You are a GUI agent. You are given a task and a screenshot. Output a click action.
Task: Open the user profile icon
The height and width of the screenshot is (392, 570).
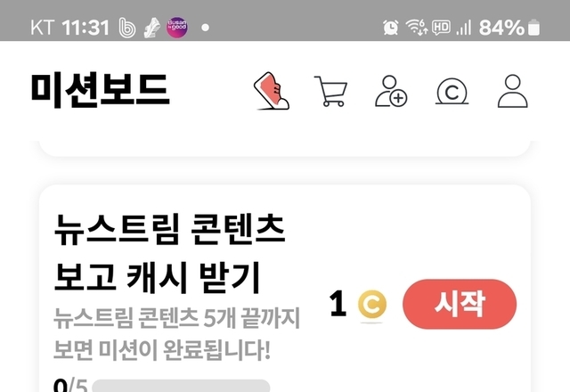tap(513, 91)
